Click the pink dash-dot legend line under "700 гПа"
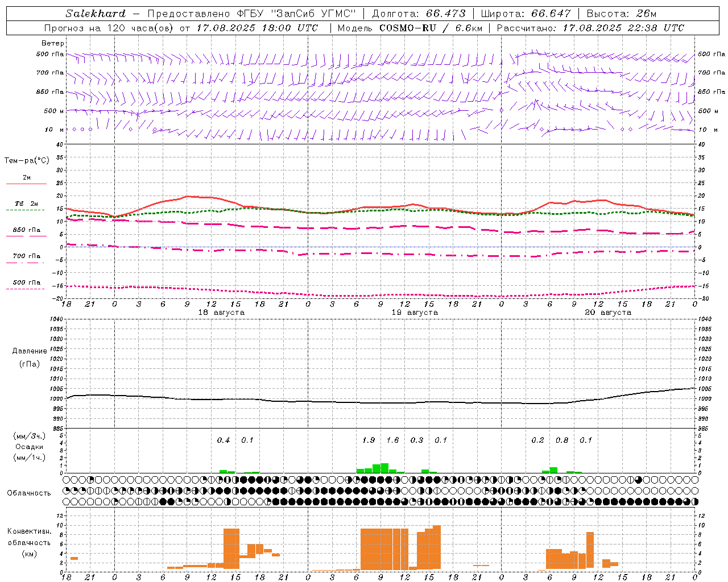The height and width of the screenshot is (582, 728). pos(26,263)
